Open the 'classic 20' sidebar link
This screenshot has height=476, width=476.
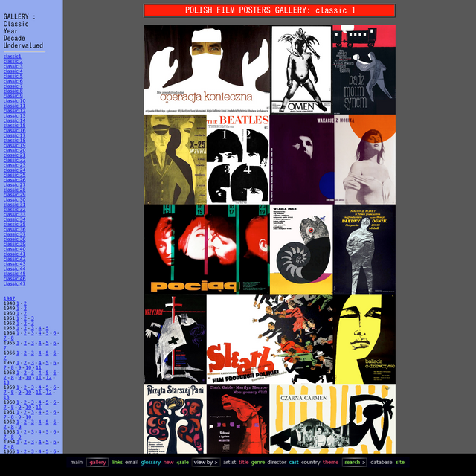[x=15, y=150]
